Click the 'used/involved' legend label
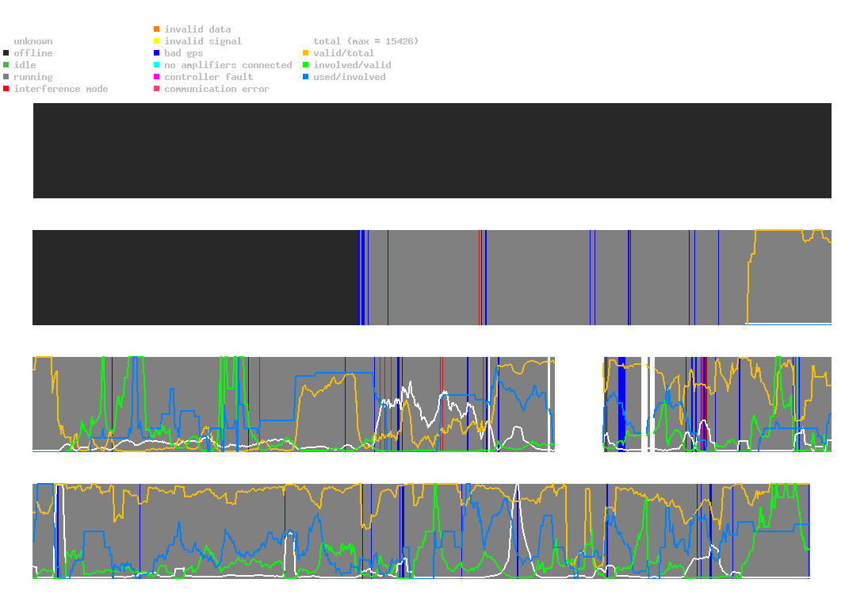 tap(350, 77)
